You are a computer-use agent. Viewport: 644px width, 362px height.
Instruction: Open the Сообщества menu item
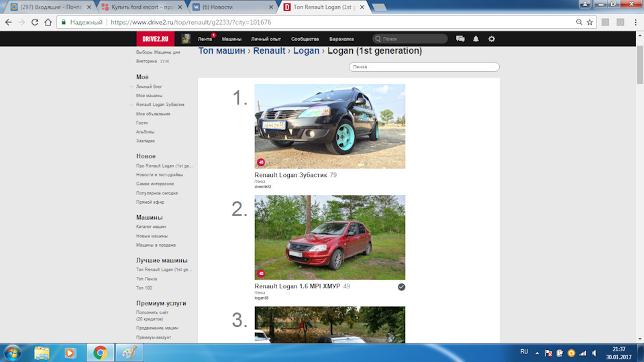pos(305,39)
